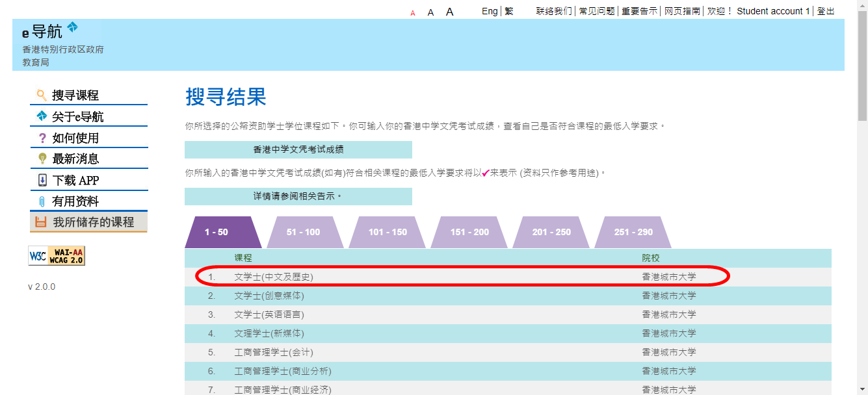
Task: Open course 工商管理学士(商业分析)
Action: [283, 371]
